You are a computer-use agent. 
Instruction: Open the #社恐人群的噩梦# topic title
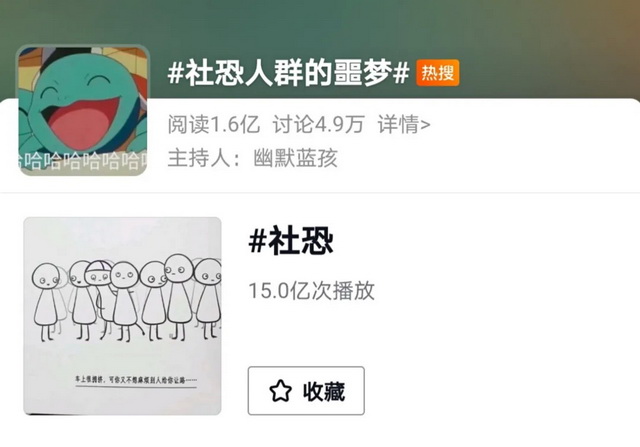pos(289,73)
